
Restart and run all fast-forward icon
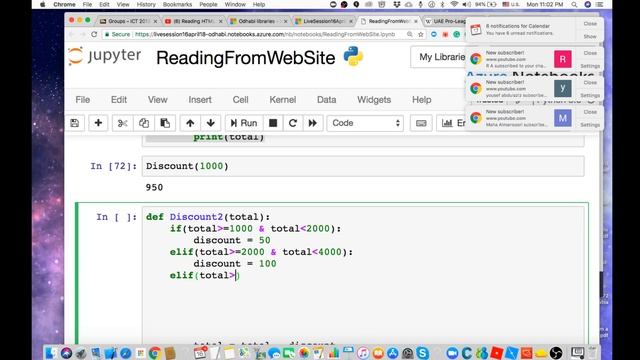click(x=313, y=123)
